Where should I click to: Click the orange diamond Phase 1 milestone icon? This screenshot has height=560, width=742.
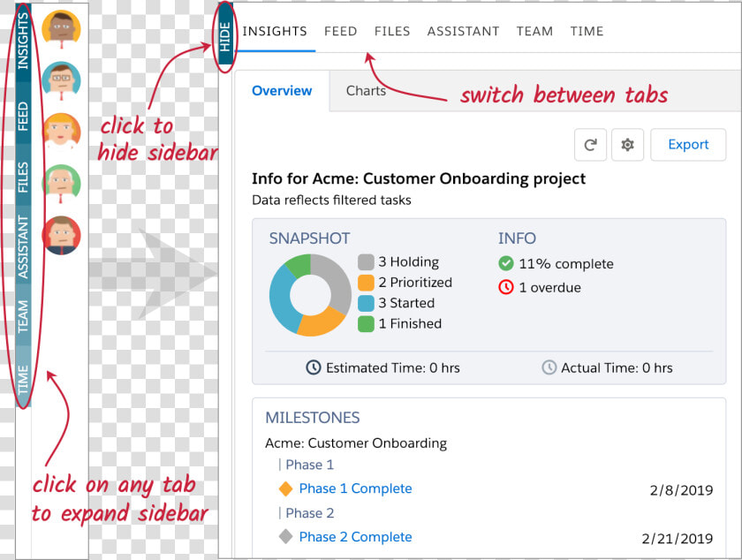click(285, 488)
